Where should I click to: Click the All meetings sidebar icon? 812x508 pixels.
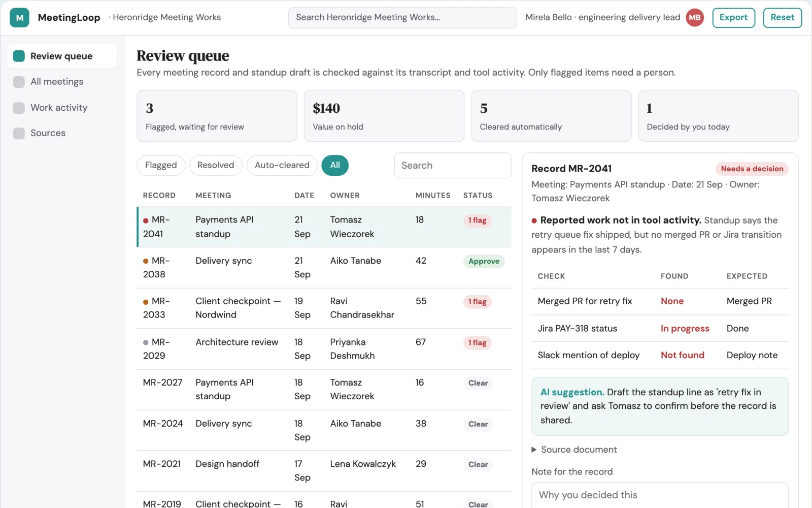pyautogui.click(x=19, y=82)
